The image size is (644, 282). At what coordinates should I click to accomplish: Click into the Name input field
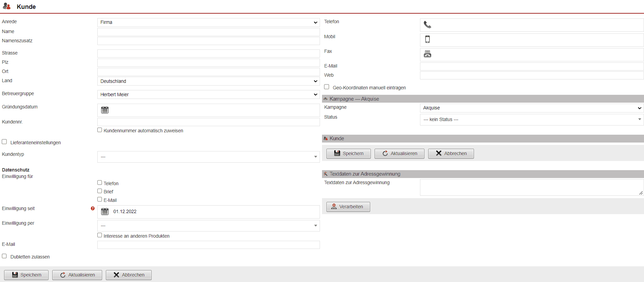pyautogui.click(x=208, y=32)
